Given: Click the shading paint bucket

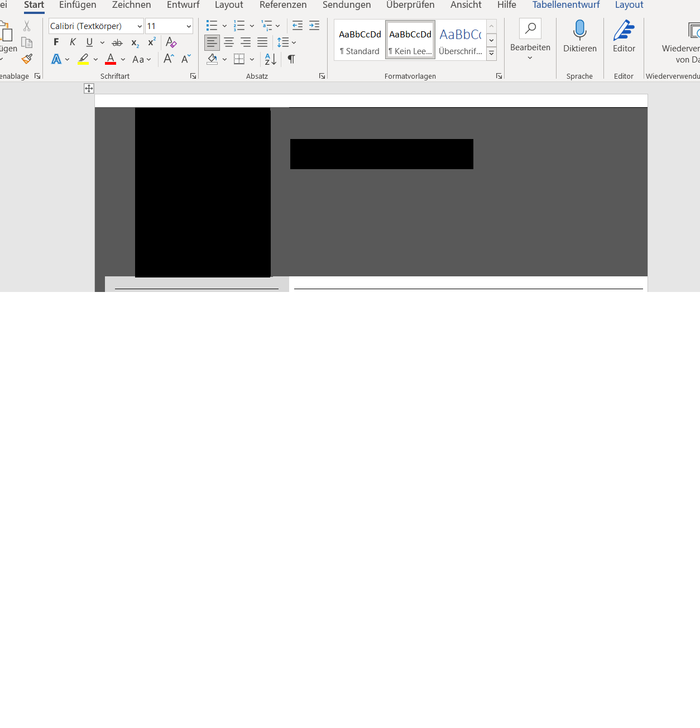Looking at the screenshot, I should pyautogui.click(x=212, y=59).
